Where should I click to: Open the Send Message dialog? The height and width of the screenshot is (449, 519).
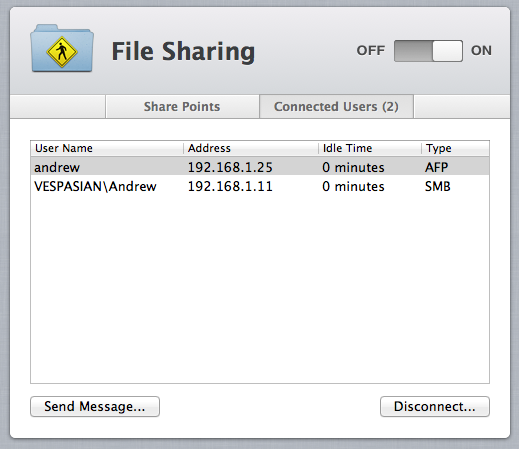95,406
